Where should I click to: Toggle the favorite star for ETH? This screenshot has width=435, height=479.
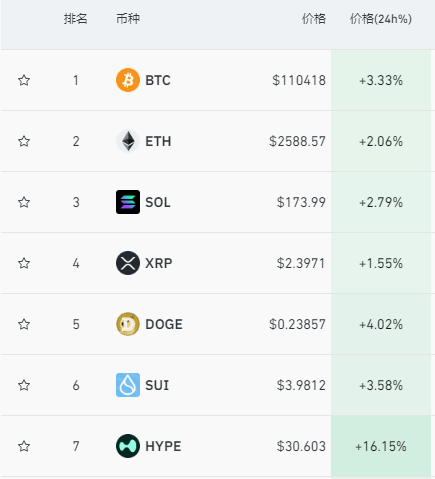pyautogui.click(x=24, y=141)
